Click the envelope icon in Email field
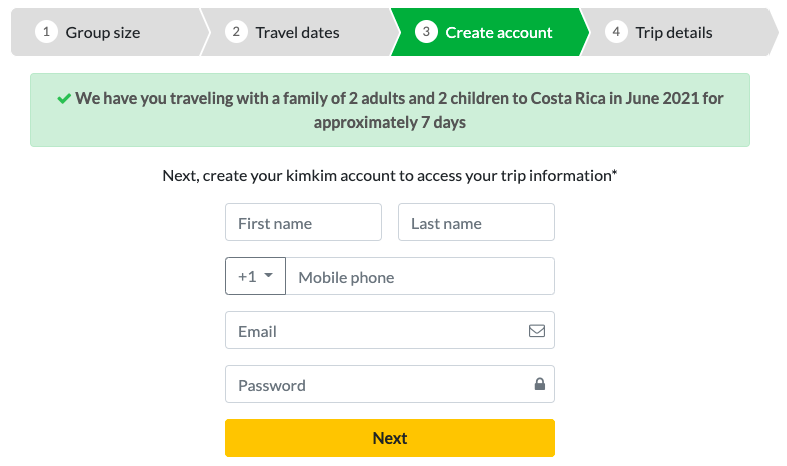Image resolution: width=787 pixels, height=466 pixels. [x=536, y=331]
